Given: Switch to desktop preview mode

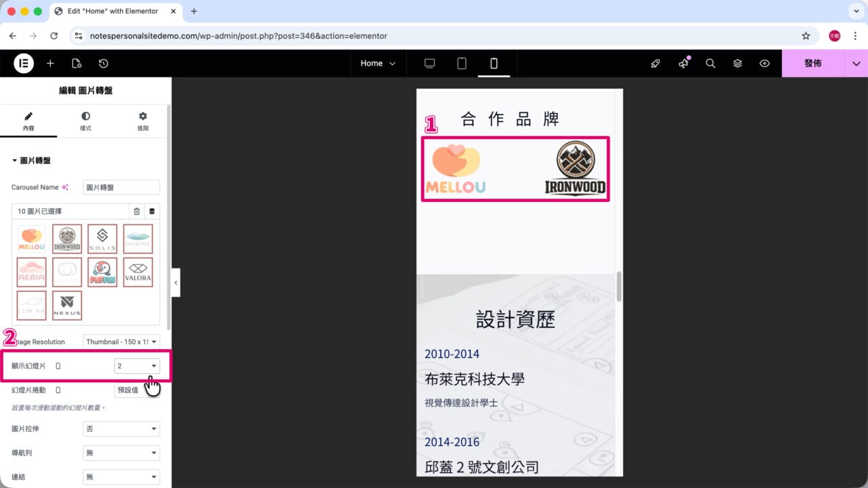Looking at the screenshot, I should point(429,63).
